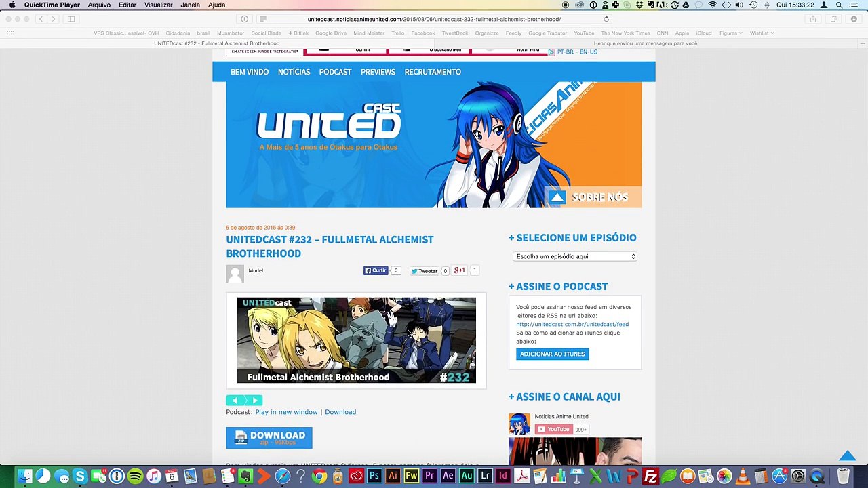Open the QuickTime Player menu

click(52, 5)
